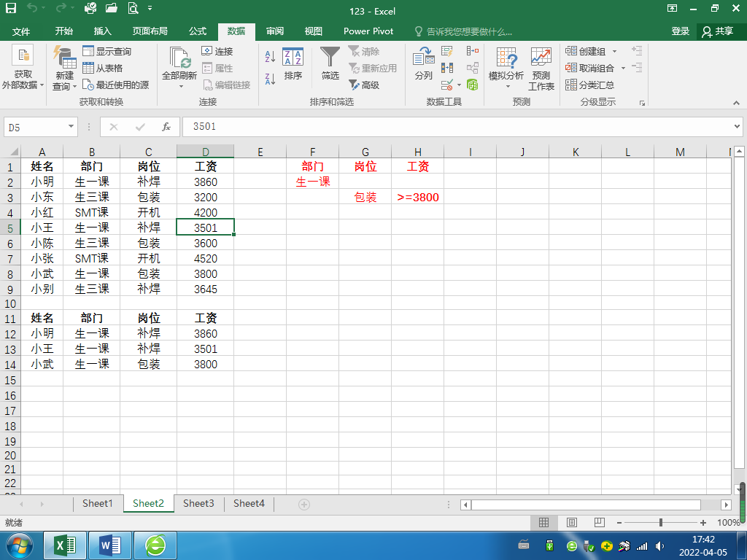The image size is (747, 560).
Task: Click the Consolidate icon in 数据工具
Action: point(473,50)
